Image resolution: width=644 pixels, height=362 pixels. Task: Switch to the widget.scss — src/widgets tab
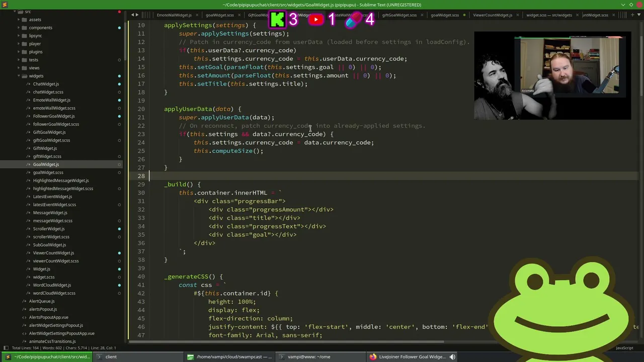point(549,15)
